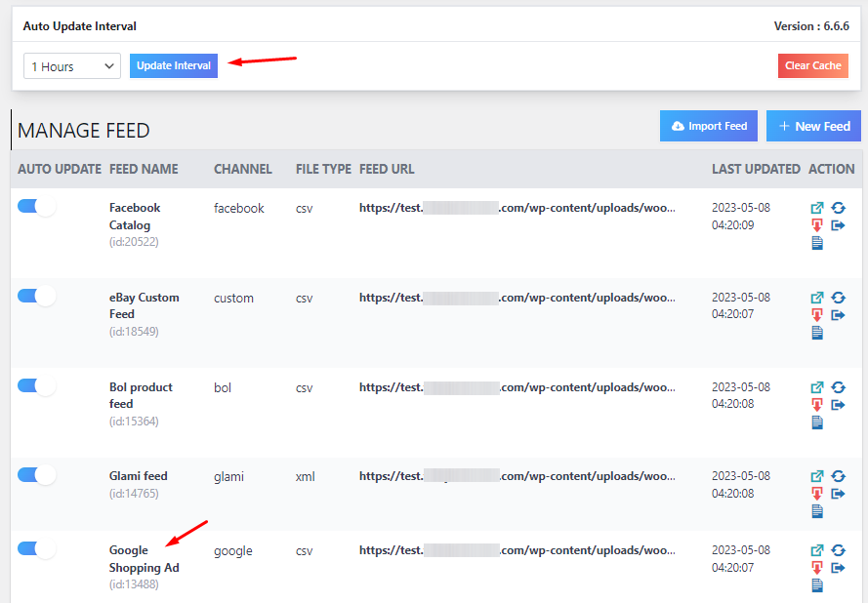
Task: Toggle auto update for Facebook Catalog
Action: 36,207
